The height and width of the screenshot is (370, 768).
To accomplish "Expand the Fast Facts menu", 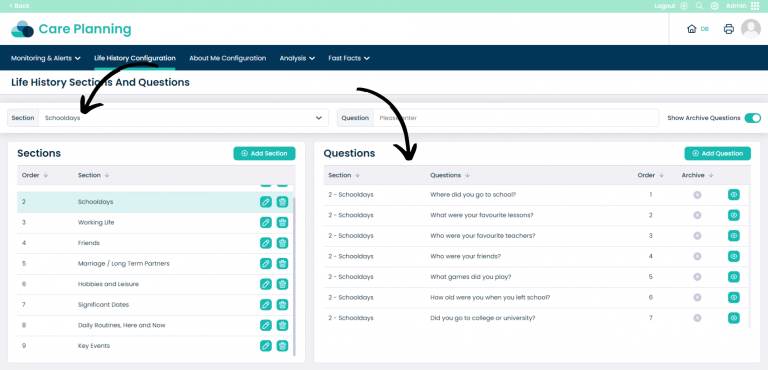I will [349, 58].
